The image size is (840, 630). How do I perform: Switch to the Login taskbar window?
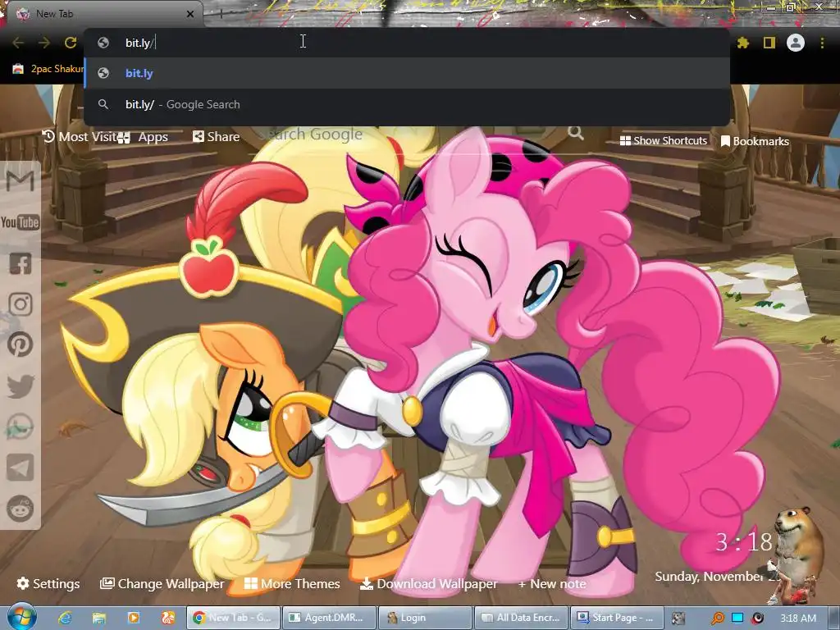click(426, 618)
